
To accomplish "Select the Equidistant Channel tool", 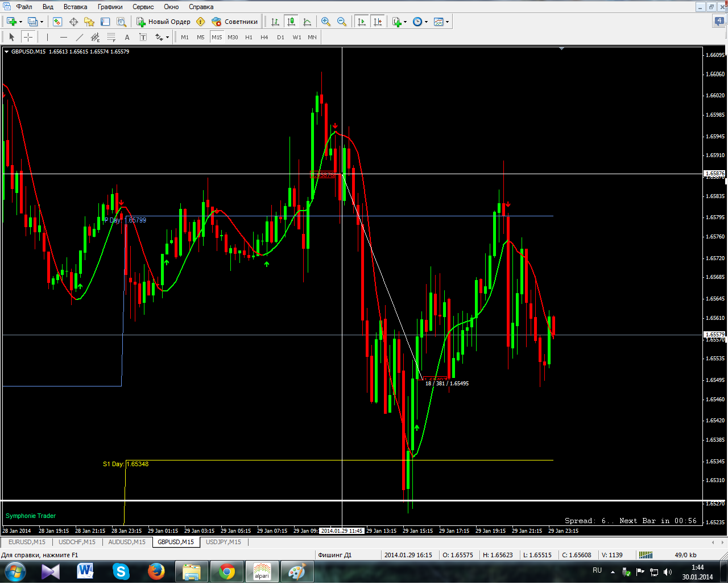I will pyautogui.click(x=95, y=37).
